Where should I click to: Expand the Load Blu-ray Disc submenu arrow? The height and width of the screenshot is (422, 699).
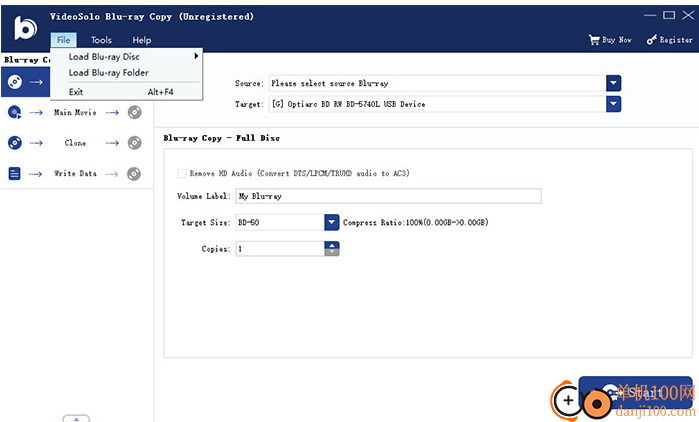point(196,56)
